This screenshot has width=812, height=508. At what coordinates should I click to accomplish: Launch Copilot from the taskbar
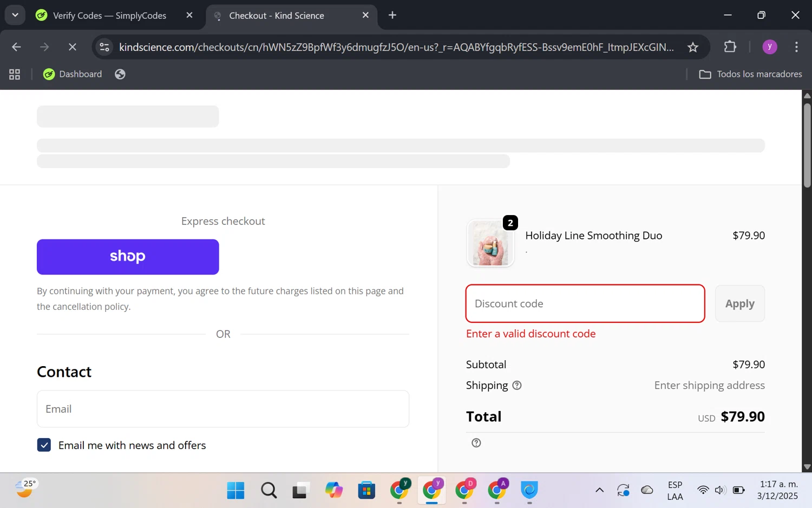click(x=333, y=490)
